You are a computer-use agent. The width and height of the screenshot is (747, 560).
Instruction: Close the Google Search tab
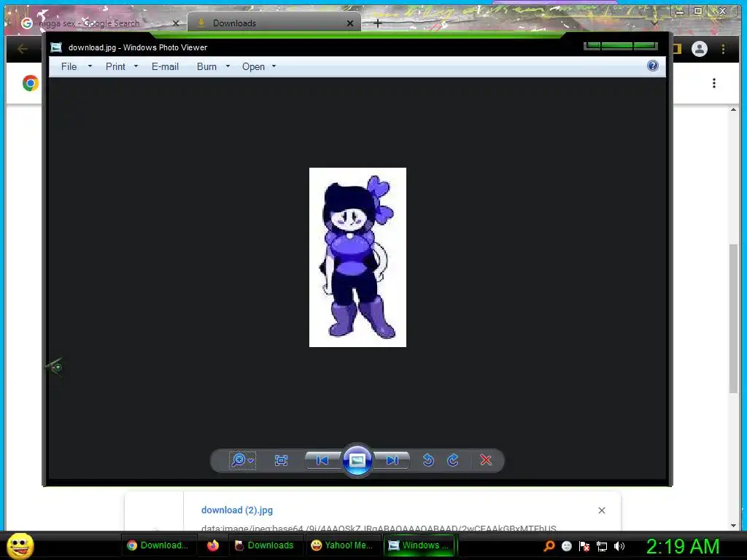click(x=175, y=23)
